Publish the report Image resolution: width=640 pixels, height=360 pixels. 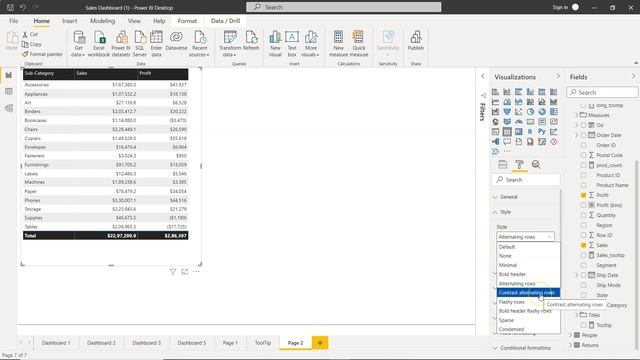pos(416,41)
